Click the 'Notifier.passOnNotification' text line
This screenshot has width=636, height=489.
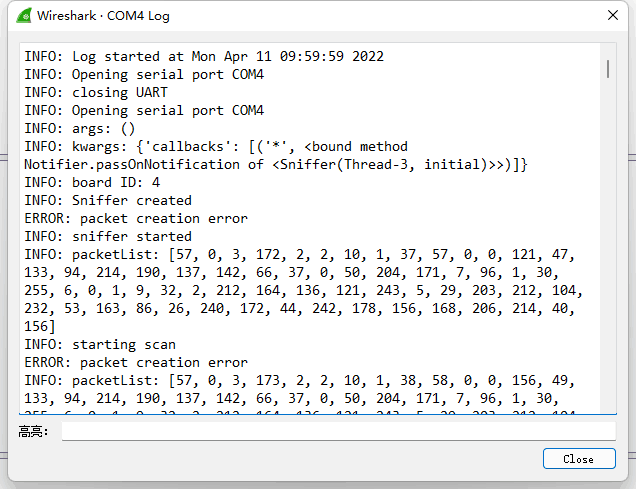pyautogui.click(x=275, y=165)
